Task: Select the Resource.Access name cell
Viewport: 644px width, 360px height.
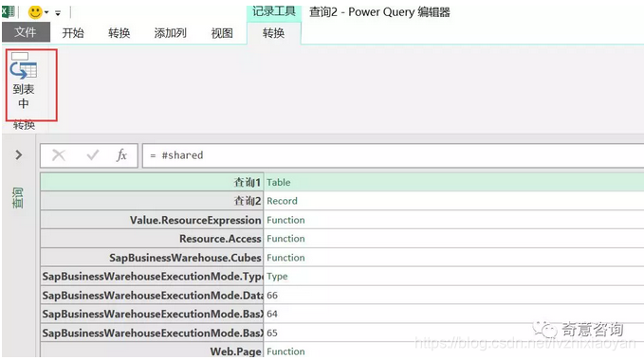Action: (x=152, y=239)
